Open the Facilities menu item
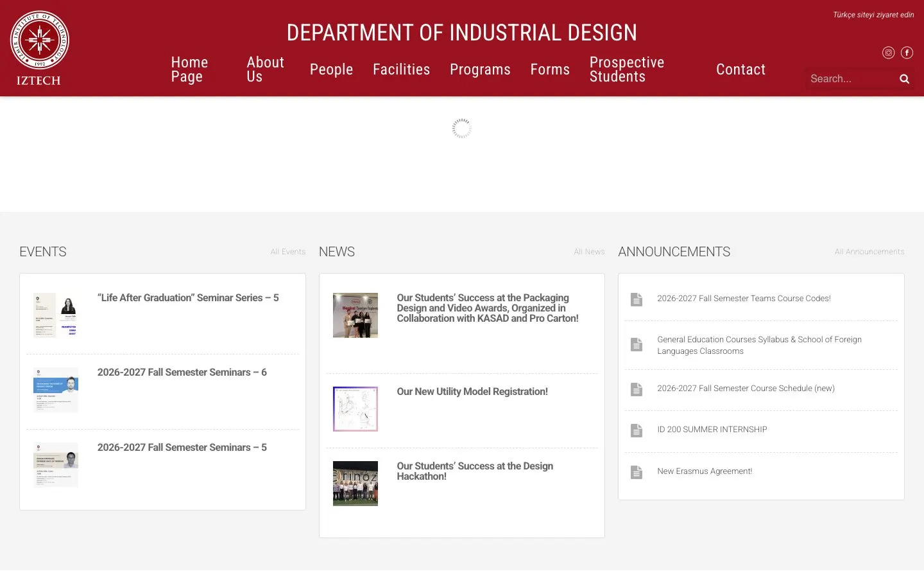 (401, 69)
